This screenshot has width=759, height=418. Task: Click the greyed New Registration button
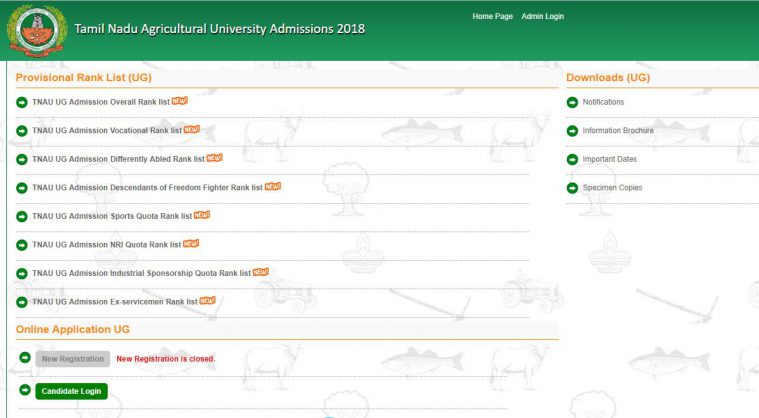click(x=73, y=359)
